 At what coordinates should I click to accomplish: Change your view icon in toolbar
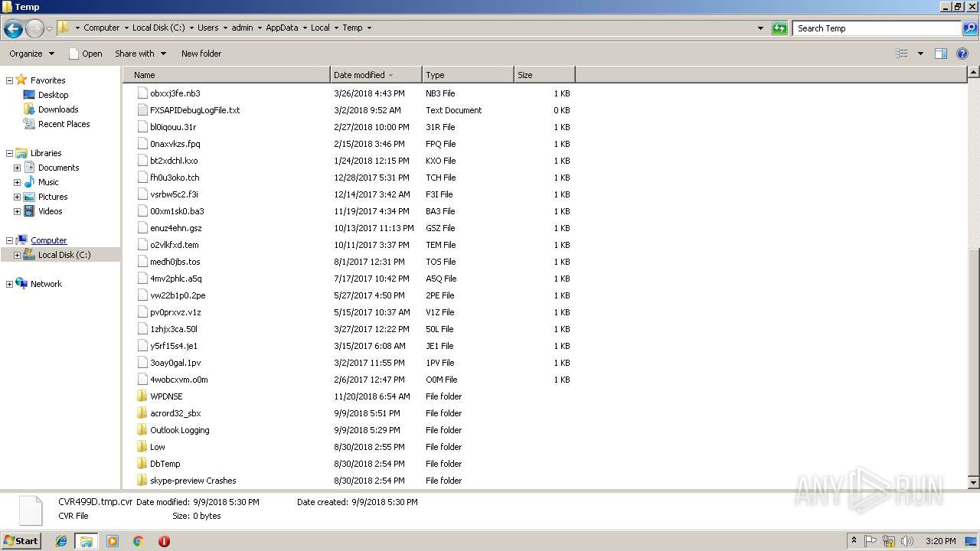[x=902, y=54]
